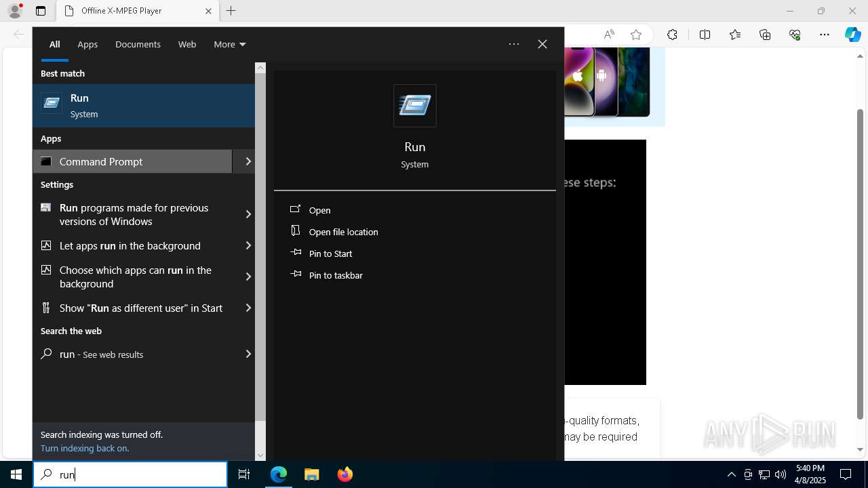
Task: Launch Firefox from the taskbar
Action: pyautogui.click(x=344, y=474)
